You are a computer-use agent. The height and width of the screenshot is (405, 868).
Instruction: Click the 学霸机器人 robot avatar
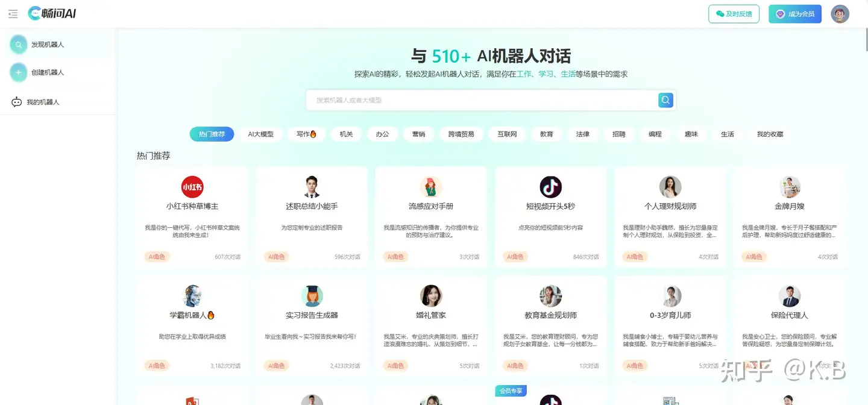coord(192,296)
